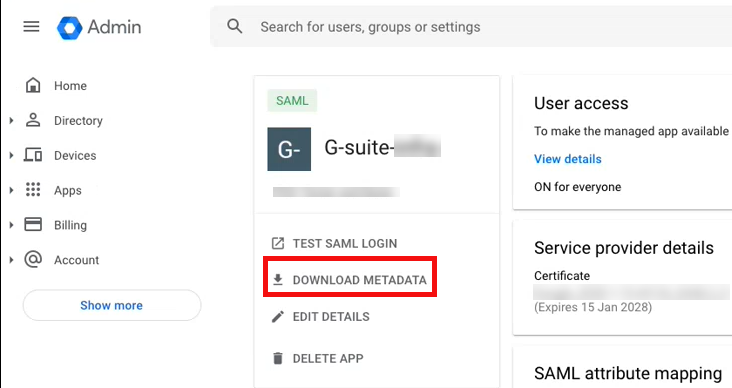Click the Download Metadata arrow icon
Screen dimensions: 732x388
(x=278, y=279)
